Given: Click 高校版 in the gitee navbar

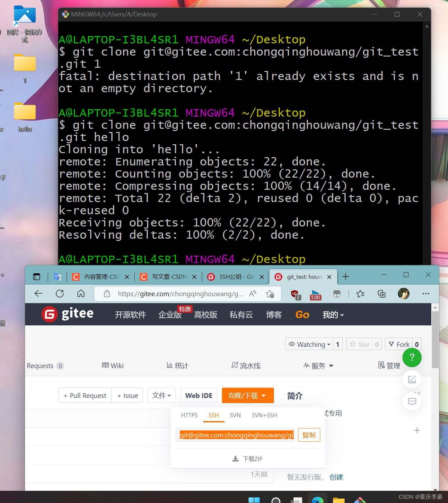Looking at the screenshot, I should pos(206,315).
